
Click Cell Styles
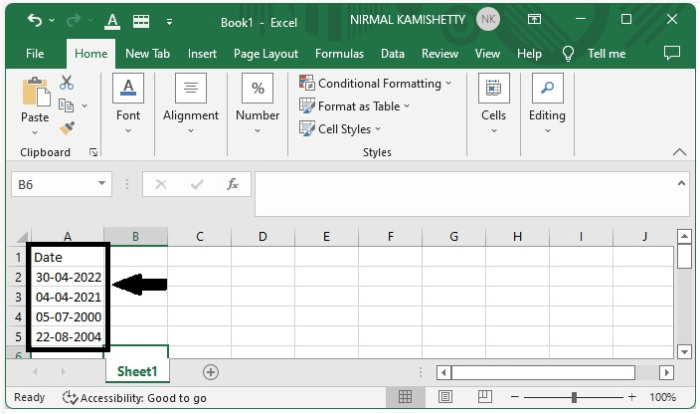click(x=340, y=129)
